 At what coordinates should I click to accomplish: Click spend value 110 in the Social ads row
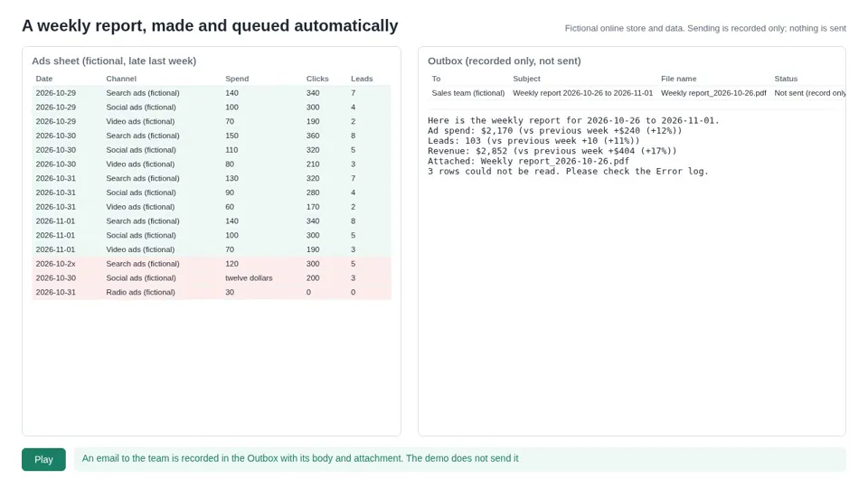coord(231,150)
